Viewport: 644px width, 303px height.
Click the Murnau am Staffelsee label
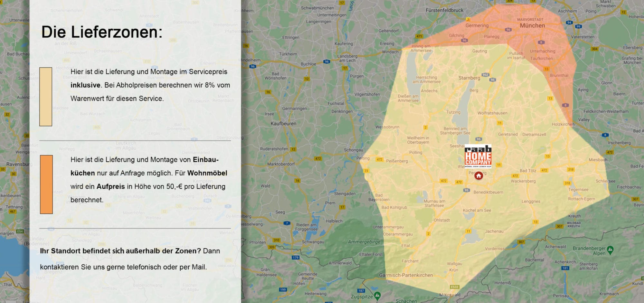point(434,203)
